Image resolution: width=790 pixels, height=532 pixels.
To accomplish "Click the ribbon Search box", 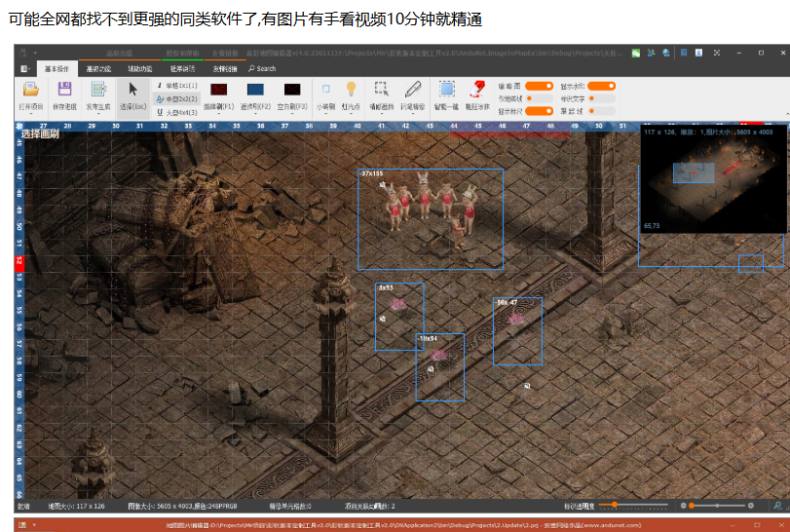I will pyautogui.click(x=262, y=68).
